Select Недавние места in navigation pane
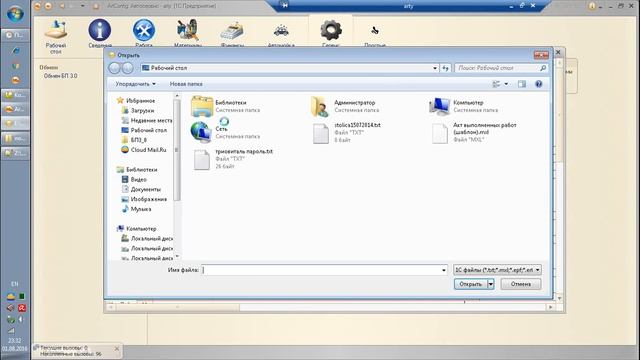The image size is (640, 360). click(x=147, y=120)
